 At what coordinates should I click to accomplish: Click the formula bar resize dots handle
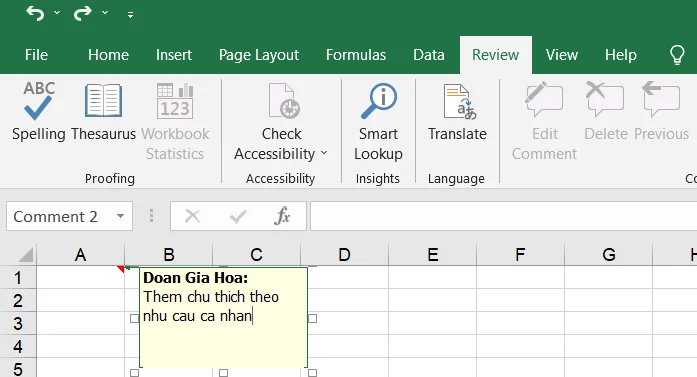click(152, 216)
